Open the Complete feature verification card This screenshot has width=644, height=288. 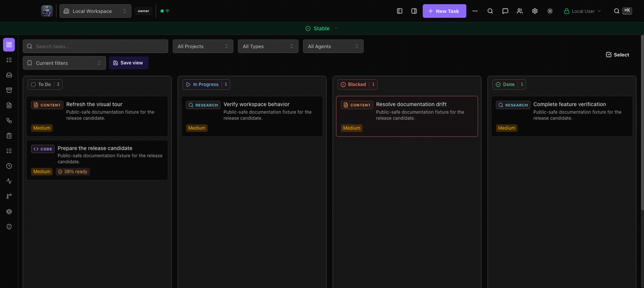tap(562, 116)
